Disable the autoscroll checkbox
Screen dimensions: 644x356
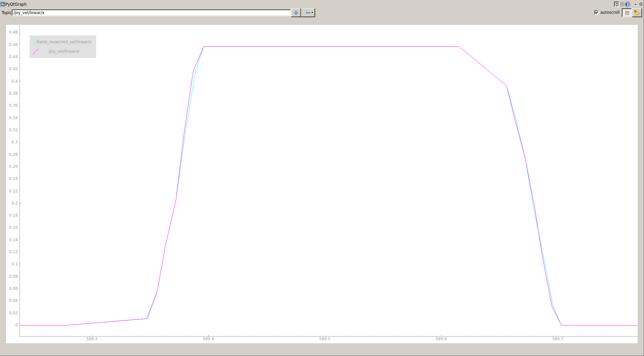596,12
